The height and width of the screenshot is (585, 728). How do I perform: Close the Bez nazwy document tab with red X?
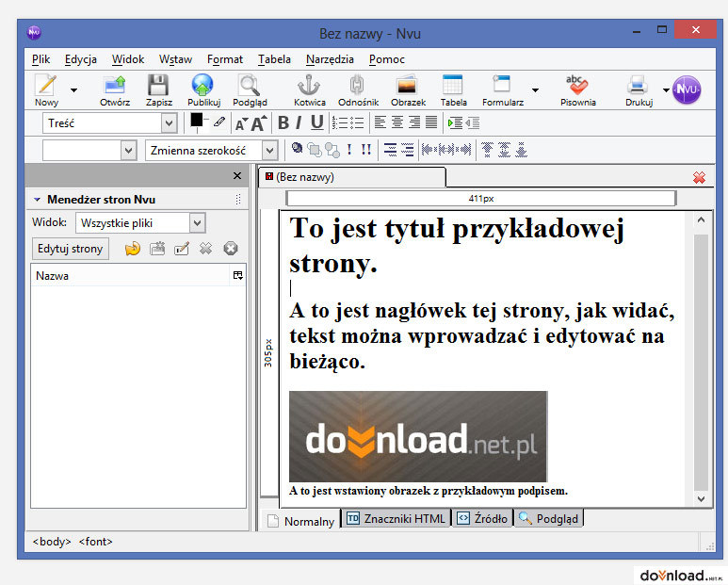tap(699, 177)
